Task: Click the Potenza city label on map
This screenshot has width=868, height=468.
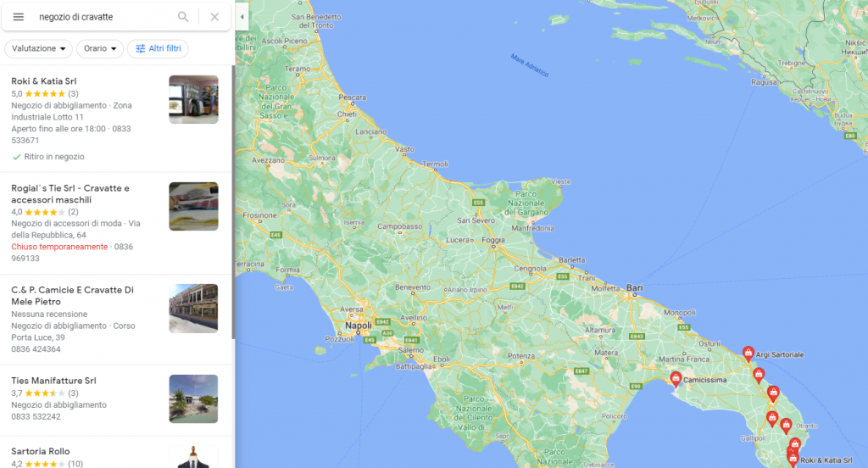Action: [x=521, y=355]
